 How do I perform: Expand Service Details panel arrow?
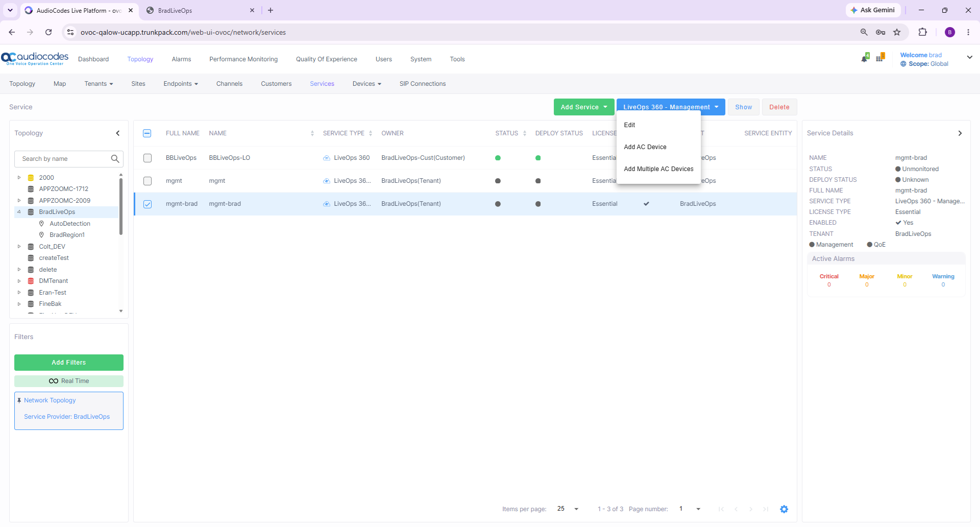[960, 133]
